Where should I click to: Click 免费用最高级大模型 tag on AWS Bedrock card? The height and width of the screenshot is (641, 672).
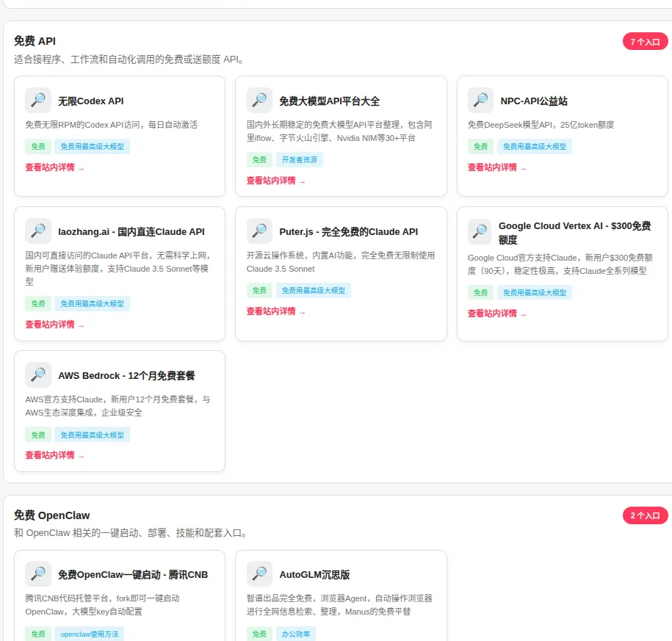coord(92,435)
